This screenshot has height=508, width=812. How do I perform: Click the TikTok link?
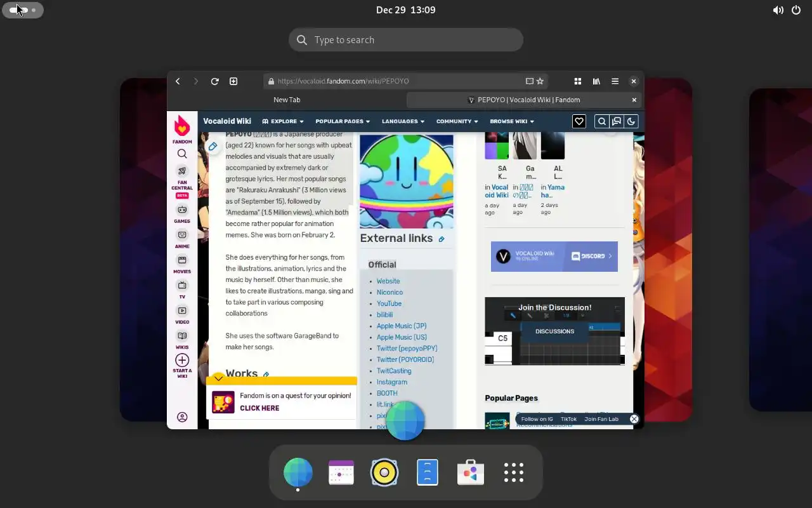pyautogui.click(x=568, y=419)
